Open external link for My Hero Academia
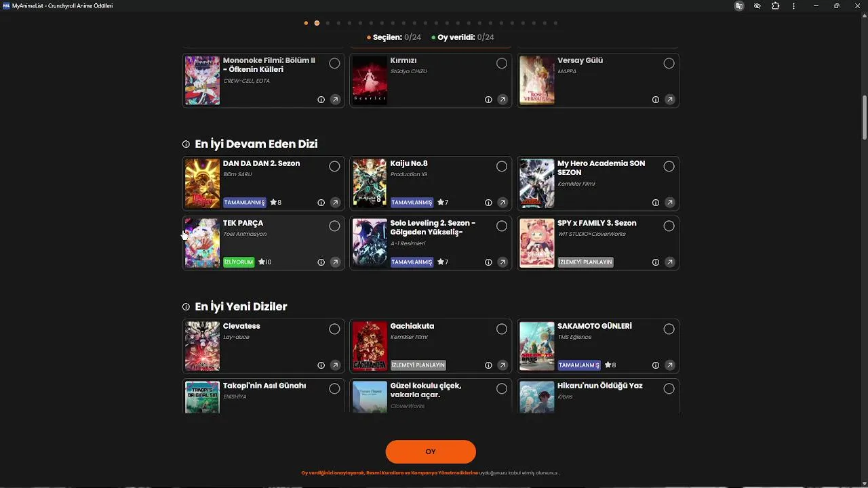This screenshot has width=868, height=488. click(670, 203)
